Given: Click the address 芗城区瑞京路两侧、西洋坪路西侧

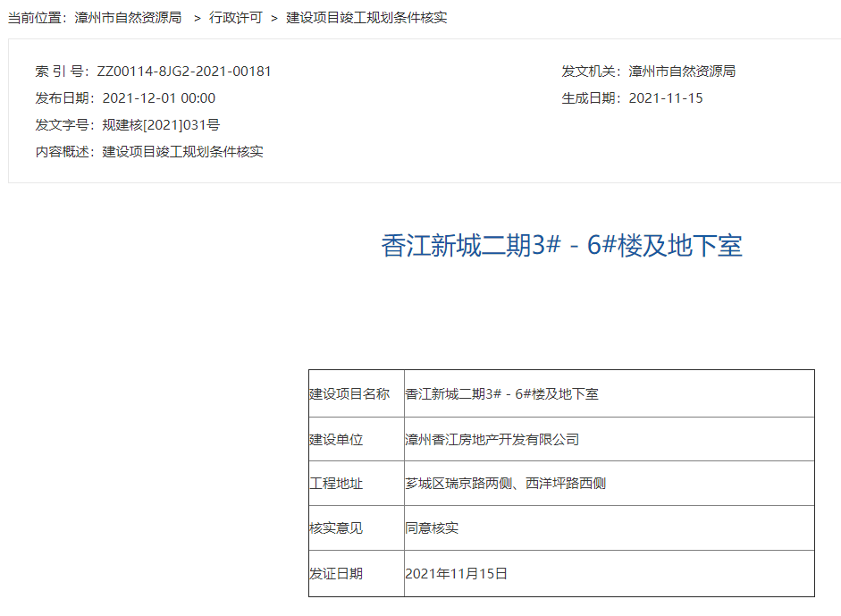Looking at the screenshot, I should (506, 484).
